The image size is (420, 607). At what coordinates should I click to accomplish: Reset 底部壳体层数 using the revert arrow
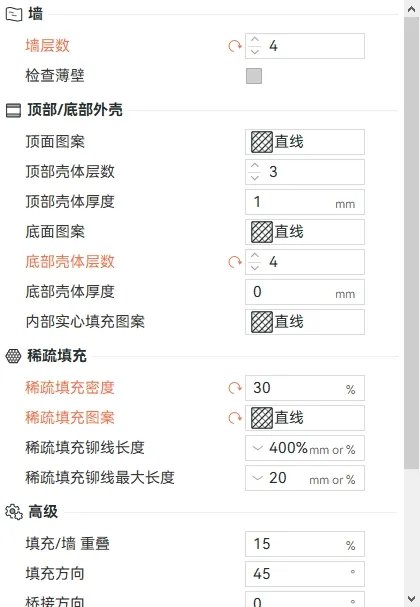click(235, 262)
